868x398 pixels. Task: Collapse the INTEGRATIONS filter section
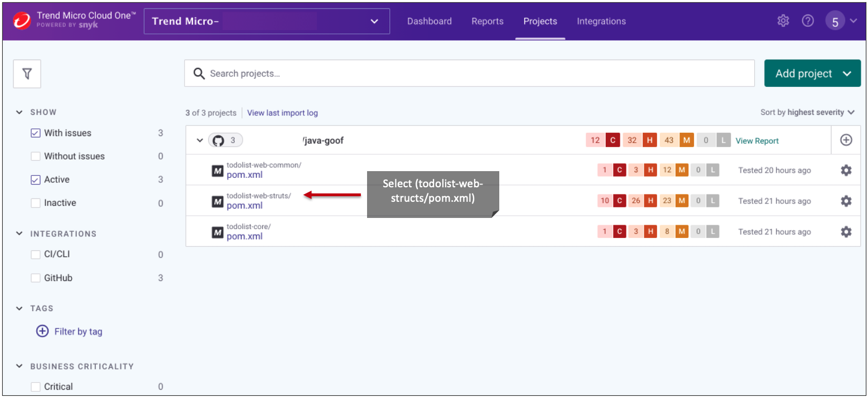point(20,234)
